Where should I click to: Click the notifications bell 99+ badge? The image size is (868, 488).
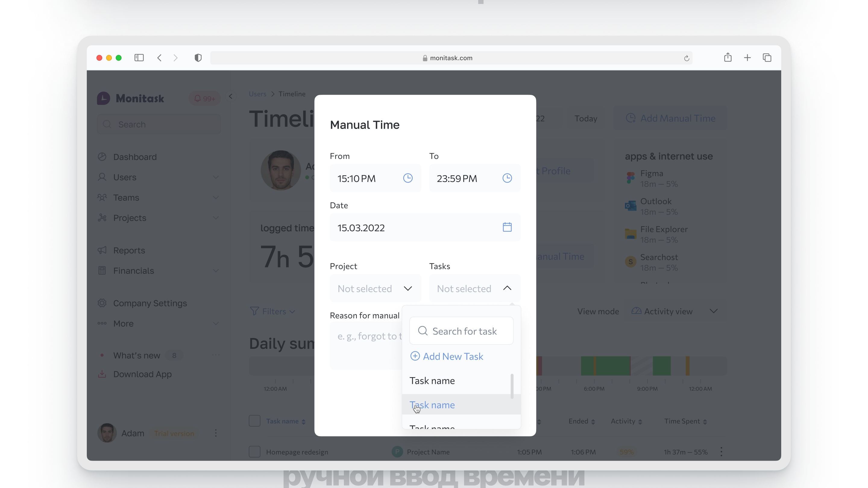click(x=204, y=99)
